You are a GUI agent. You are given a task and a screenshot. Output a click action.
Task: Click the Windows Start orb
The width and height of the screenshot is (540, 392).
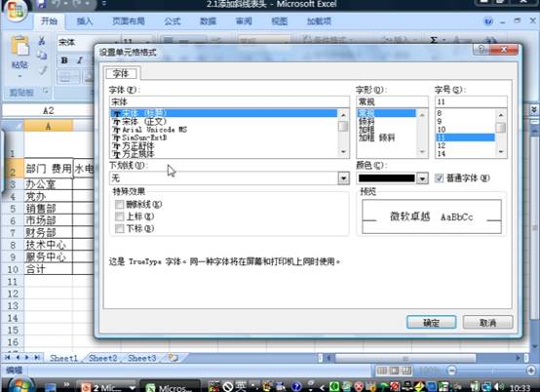tap(20, 385)
